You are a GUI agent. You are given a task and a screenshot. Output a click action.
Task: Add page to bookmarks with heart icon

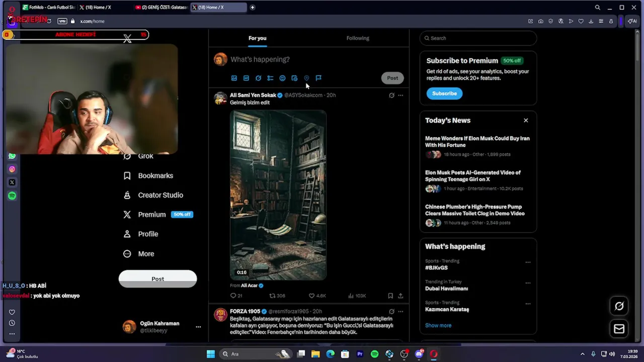[x=581, y=21]
